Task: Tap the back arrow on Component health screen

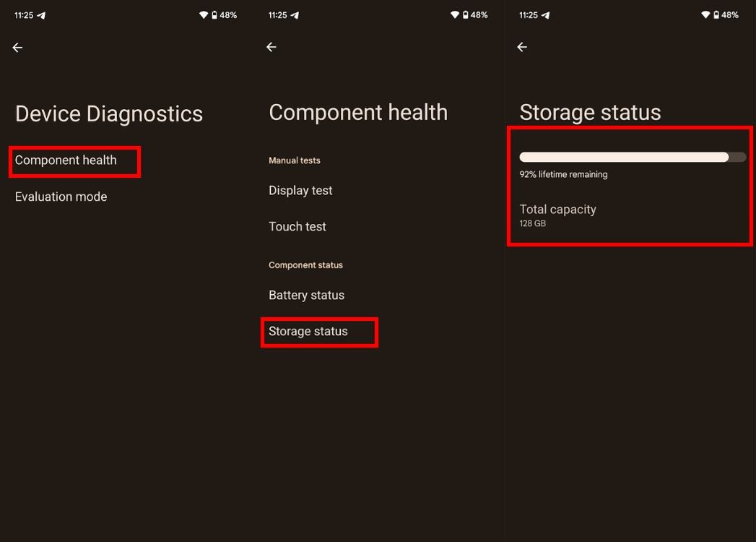Action: [271, 46]
